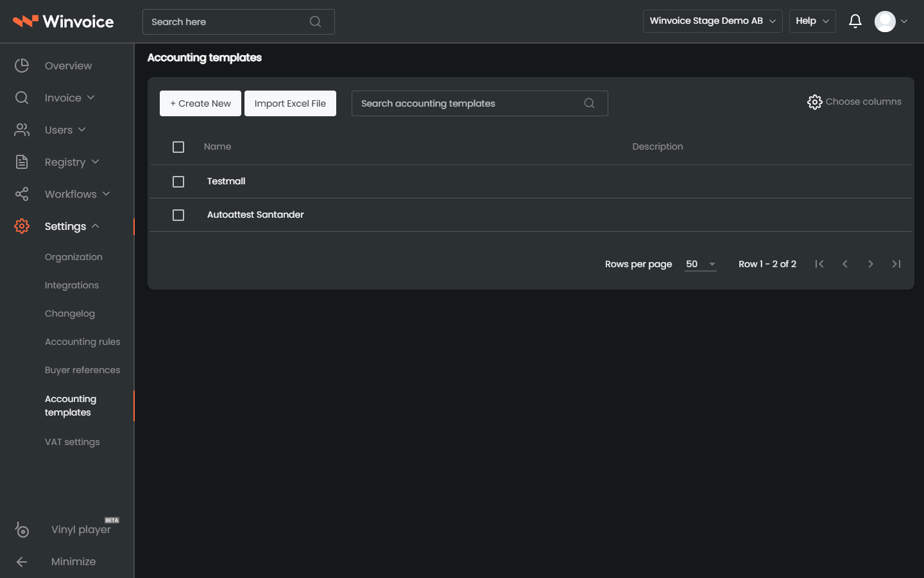Click the Choose columns gear icon
Image resolution: width=924 pixels, height=578 pixels.
click(814, 102)
